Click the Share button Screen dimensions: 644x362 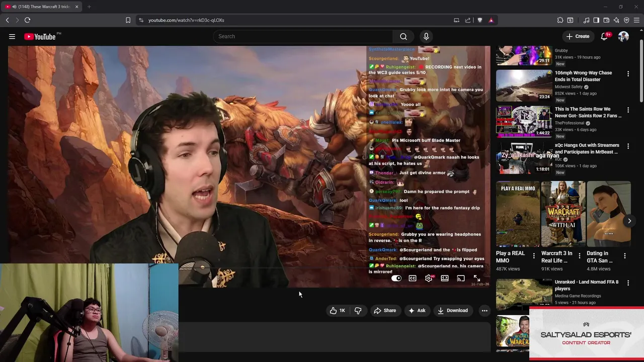pyautogui.click(x=385, y=310)
